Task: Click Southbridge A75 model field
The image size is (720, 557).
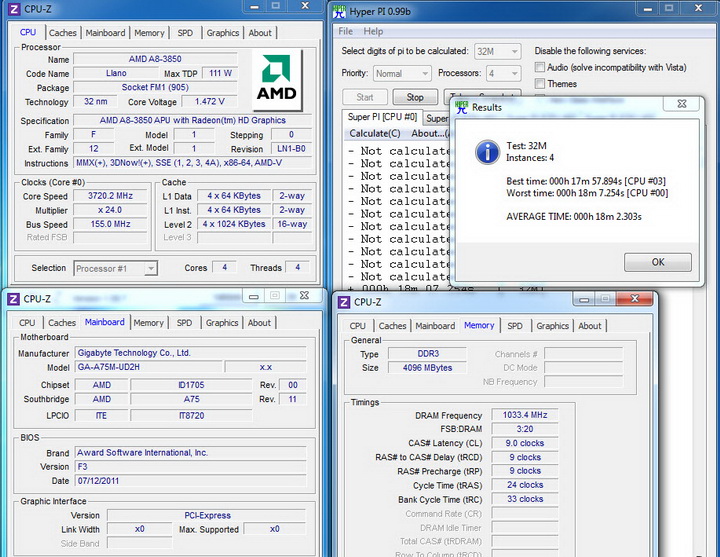Action: coord(191,399)
